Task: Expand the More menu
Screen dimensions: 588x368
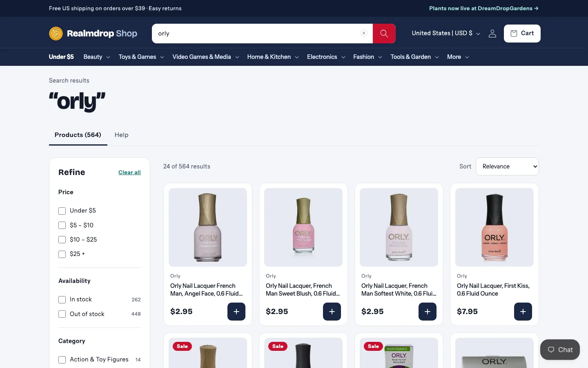Action: tap(458, 57)
